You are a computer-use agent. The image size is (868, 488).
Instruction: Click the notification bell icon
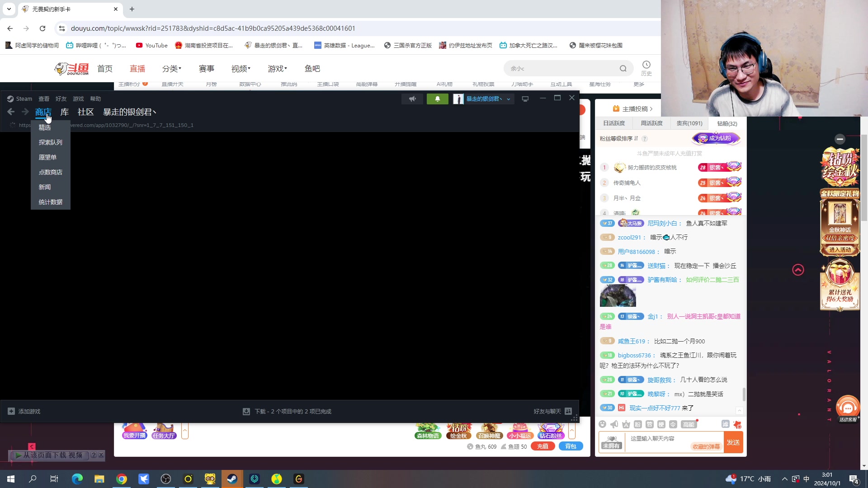tap(437, 99)
